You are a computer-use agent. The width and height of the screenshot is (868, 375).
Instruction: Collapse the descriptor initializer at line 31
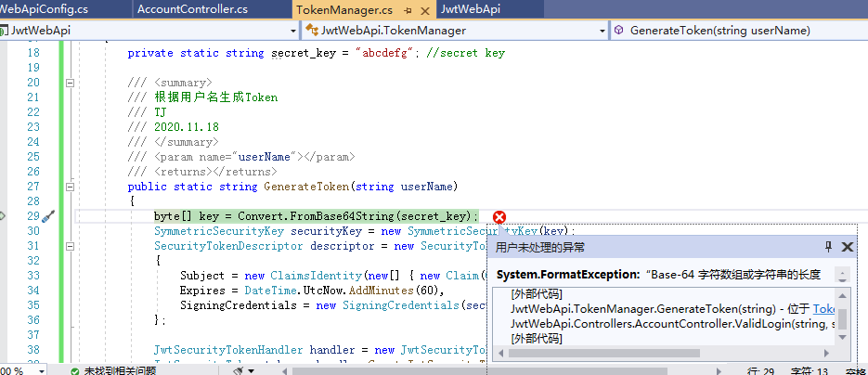(x=70, y=246)
